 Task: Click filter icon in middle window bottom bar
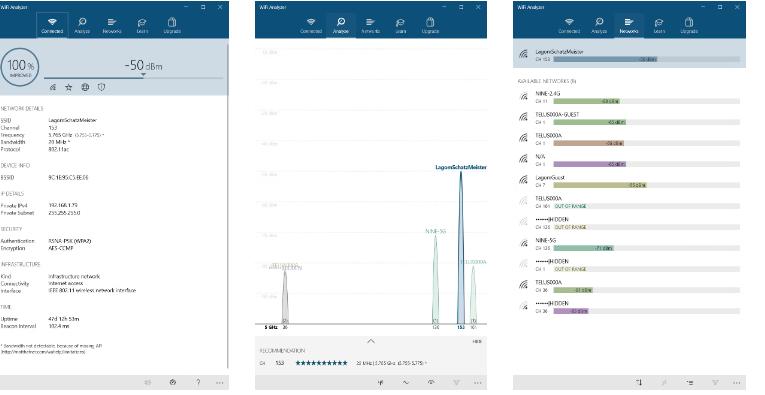point(456,382)
